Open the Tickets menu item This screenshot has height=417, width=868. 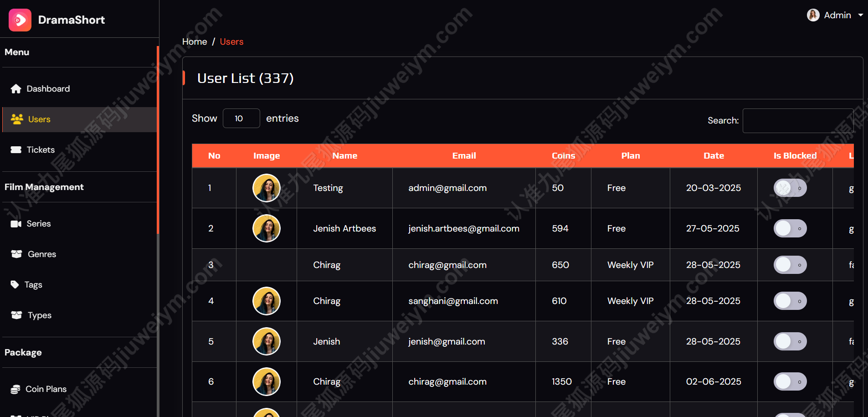(x=80, y=150)
